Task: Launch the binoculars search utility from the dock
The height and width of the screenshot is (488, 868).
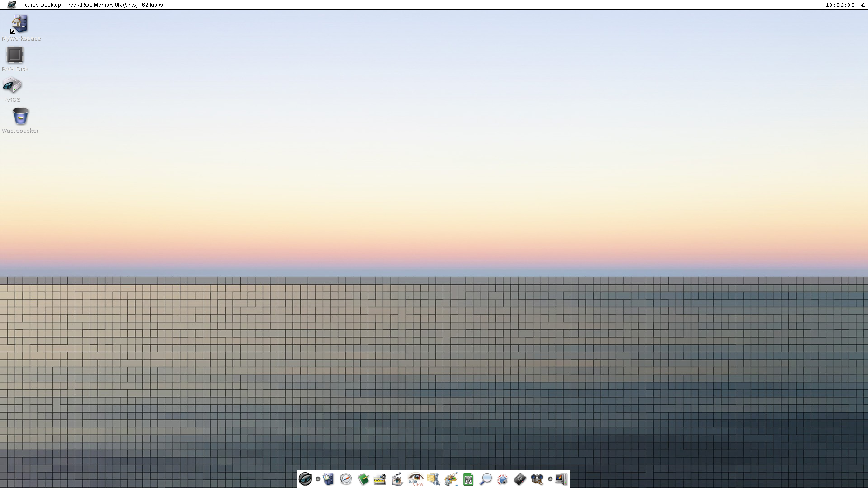Action: coord(538,479)
